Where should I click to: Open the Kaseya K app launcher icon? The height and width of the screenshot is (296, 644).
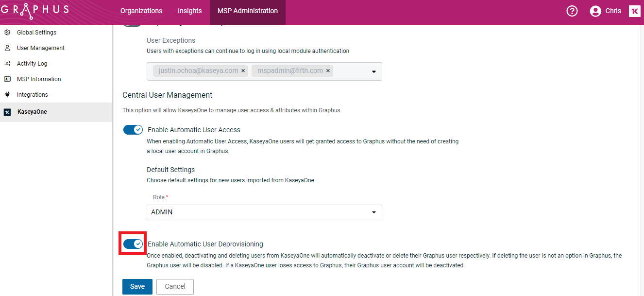click(x=634, y=11)
